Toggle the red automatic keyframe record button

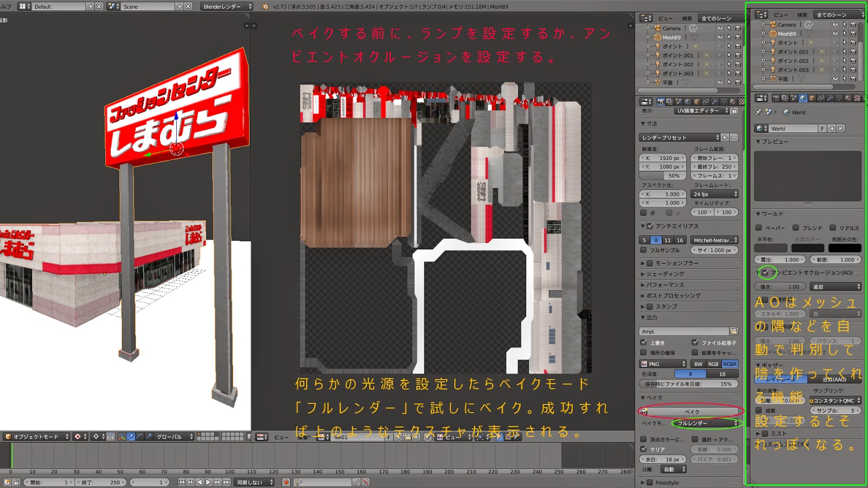[286, 482]
